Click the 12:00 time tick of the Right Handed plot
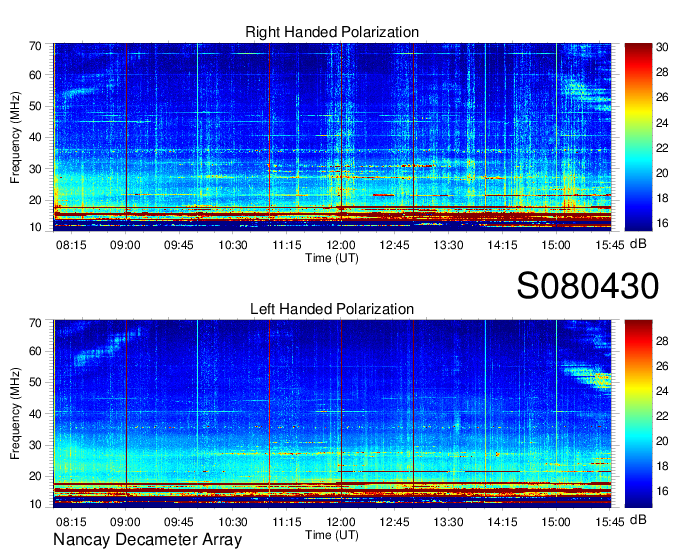The height and width of the screenshot is (552, 680). [341, 245]
